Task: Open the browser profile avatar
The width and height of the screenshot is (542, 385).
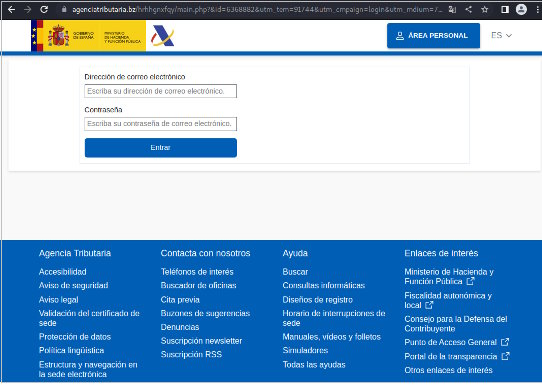Action: tap(521, 9)
